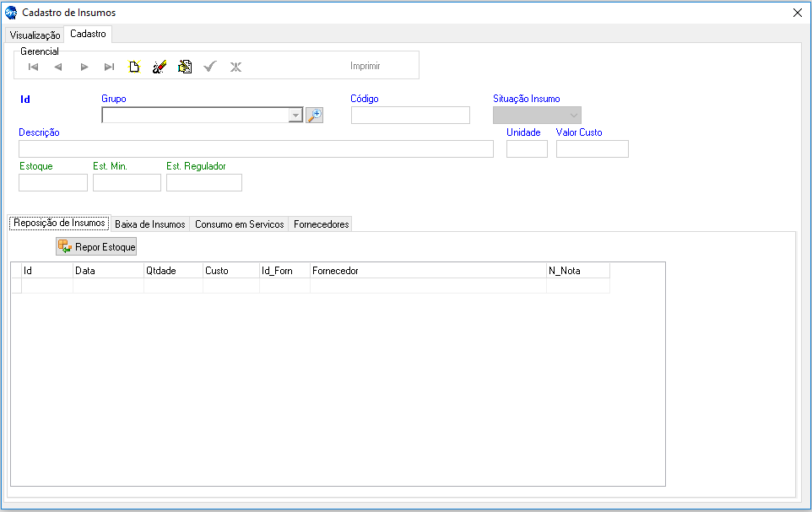Expand the Grupo dropdown list
This screenshot has width=812, height=512.
coord(295,116)
